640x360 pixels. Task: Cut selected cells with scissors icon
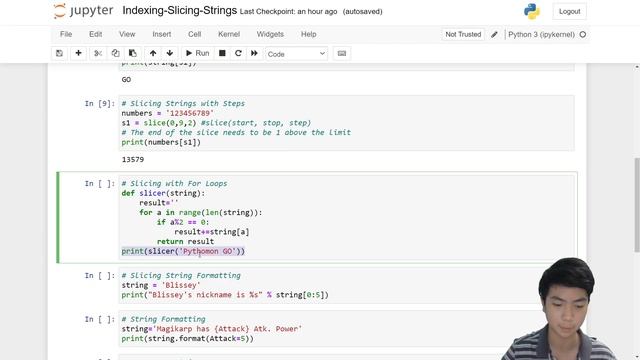coord(98,53)
